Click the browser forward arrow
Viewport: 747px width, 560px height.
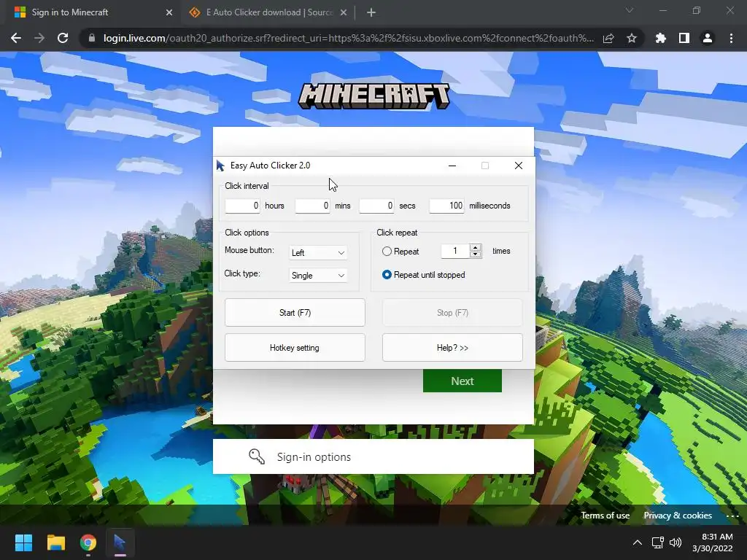[39, 38]
